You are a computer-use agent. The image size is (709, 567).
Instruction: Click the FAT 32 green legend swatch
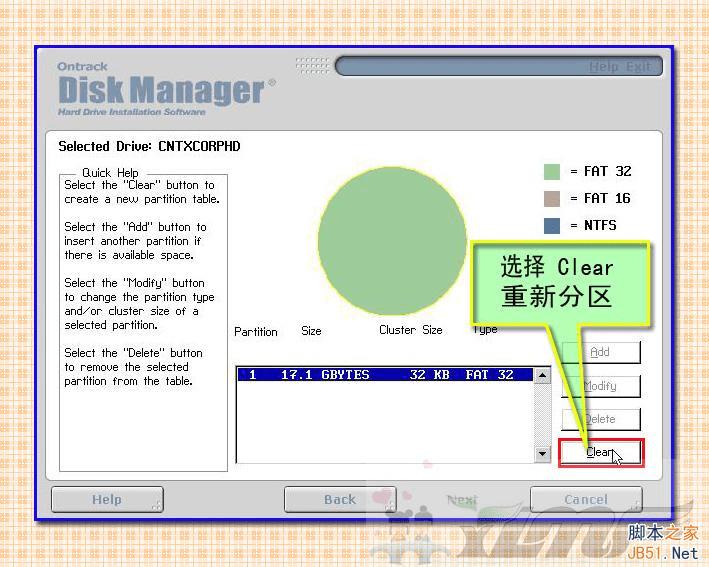(x=552, y=172)
